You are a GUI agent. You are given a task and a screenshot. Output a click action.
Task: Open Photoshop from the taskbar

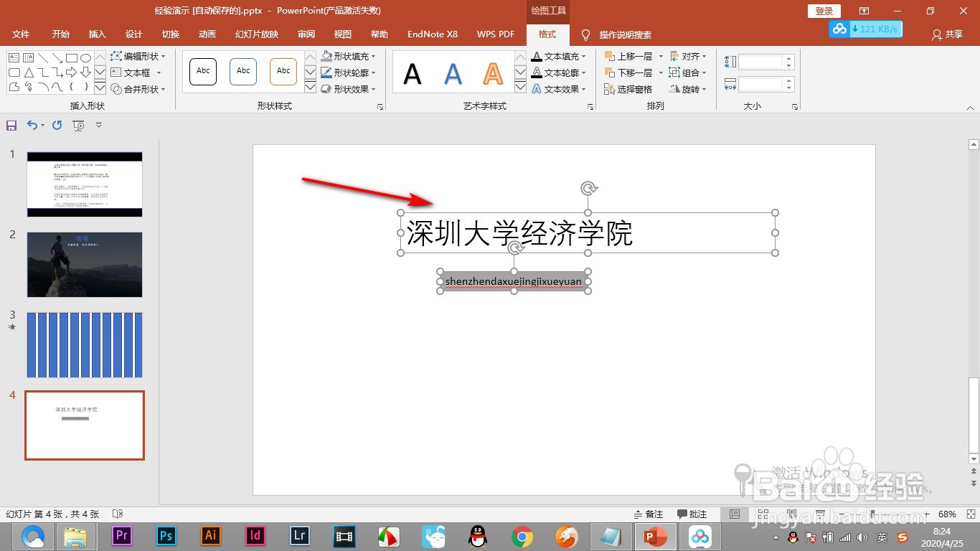(x=166, y=535)
